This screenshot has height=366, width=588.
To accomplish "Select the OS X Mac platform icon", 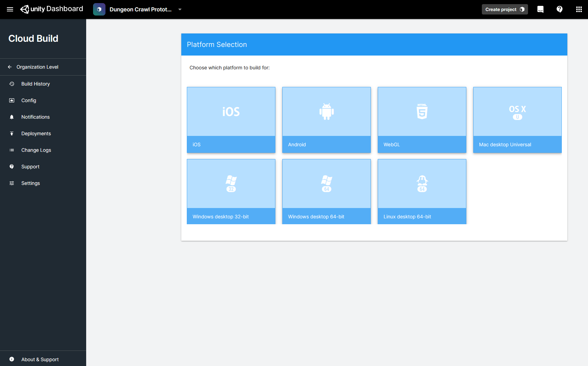I will click(x=517, y=112).
